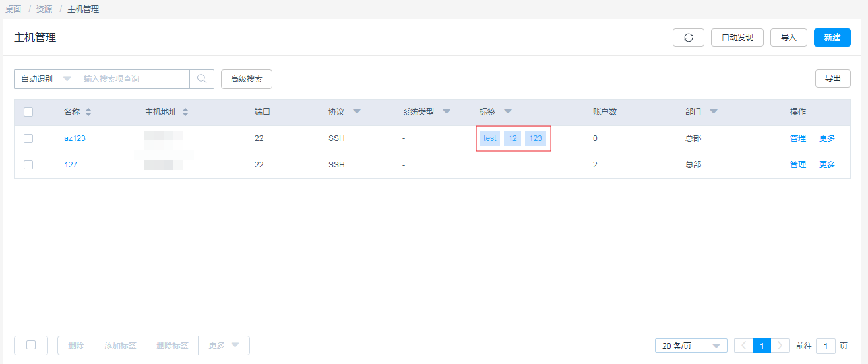This screenshot has width=868, height=364.
Task: Open the 自动识别 search type dropdown
Action: (46, 79)
